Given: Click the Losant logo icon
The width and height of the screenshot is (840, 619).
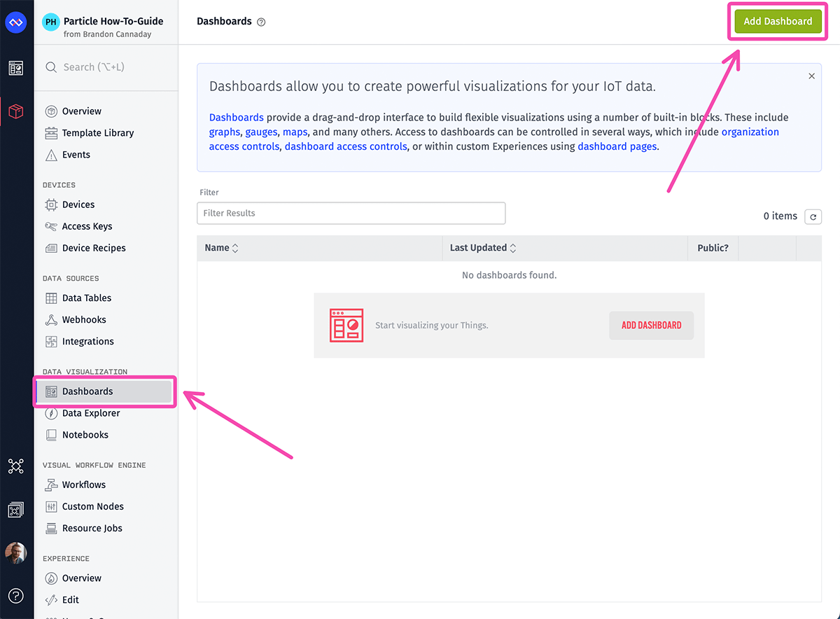Looking at the screenshot, I should 16,22.
